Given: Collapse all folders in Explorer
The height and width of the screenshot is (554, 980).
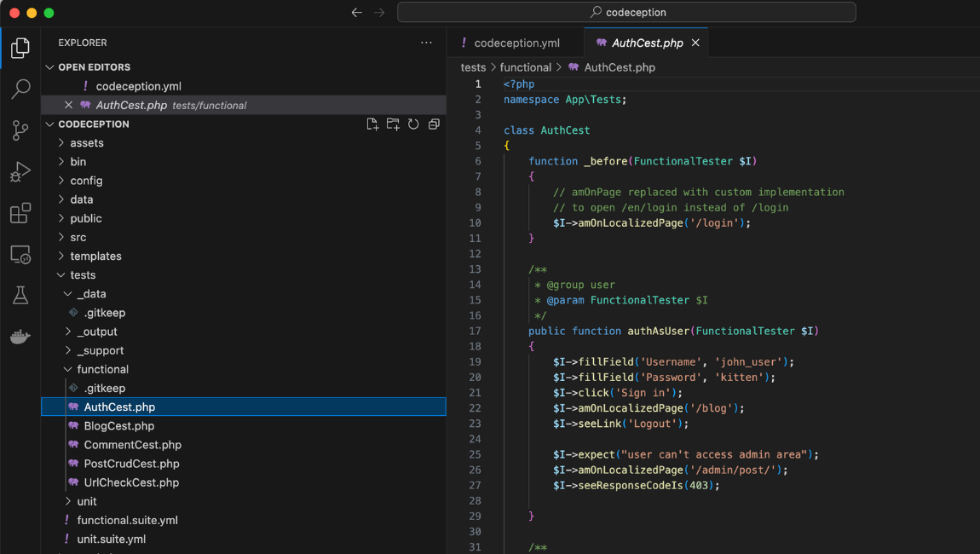Looking at the screenshot, I should (x=434, y=124).
